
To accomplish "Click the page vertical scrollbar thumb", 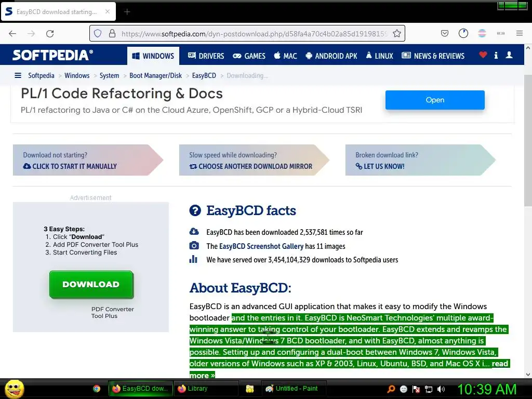I will point(528,140).
